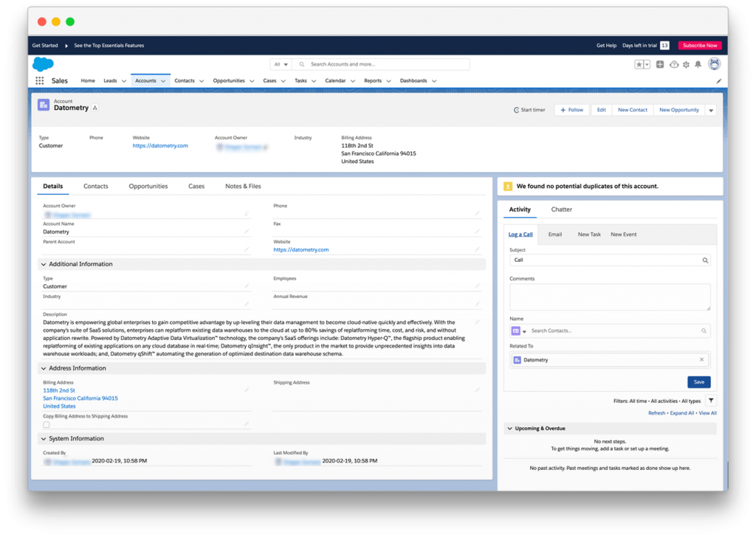756x546 pixels.
Task: Click the New Opportunity button
Action: coord(679,111)
